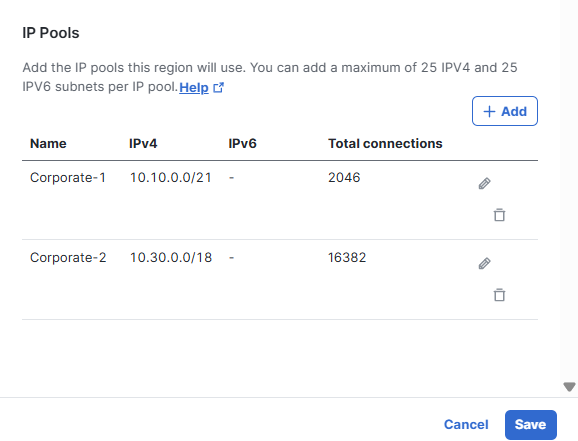Viewport: 578px width, 441px height.
Task: Open the Help link
Action: pos(194,87)
